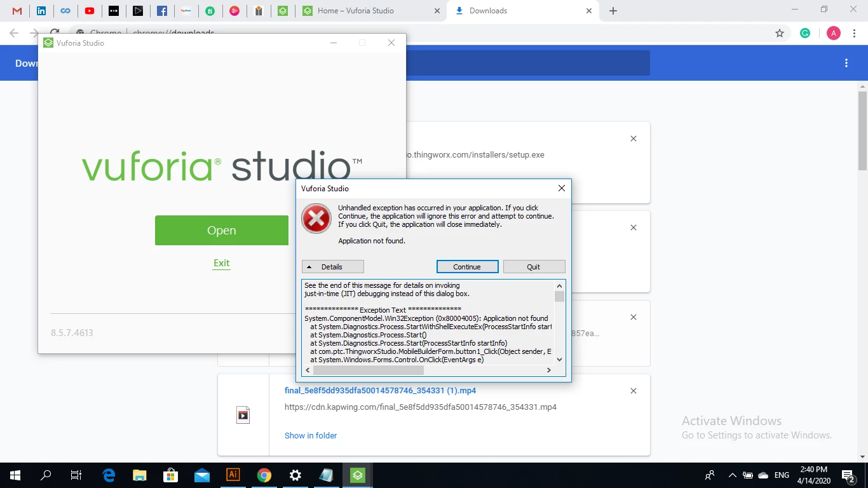Open the notepad-style app in the taskbar
This screenshot has height=488, width=868.
coord(326,475)
